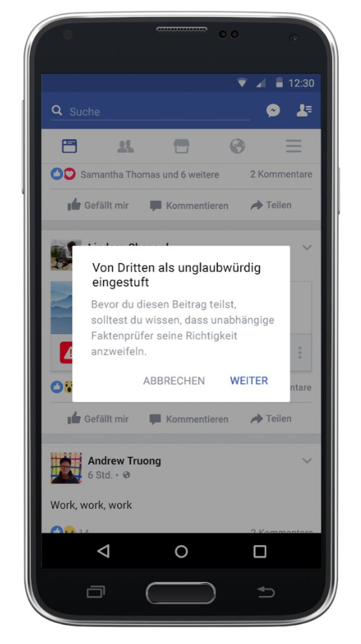Click Teilen on the top post

271,205
